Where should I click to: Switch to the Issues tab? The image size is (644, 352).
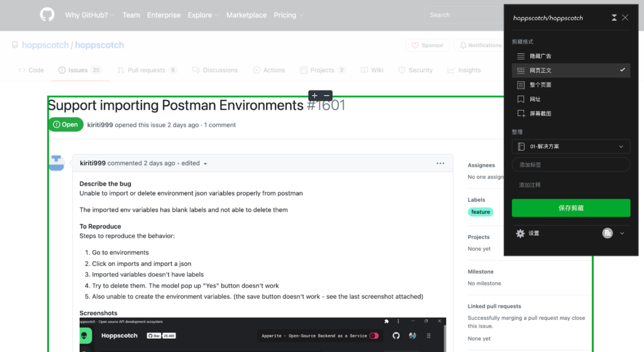tap(80, 70)
